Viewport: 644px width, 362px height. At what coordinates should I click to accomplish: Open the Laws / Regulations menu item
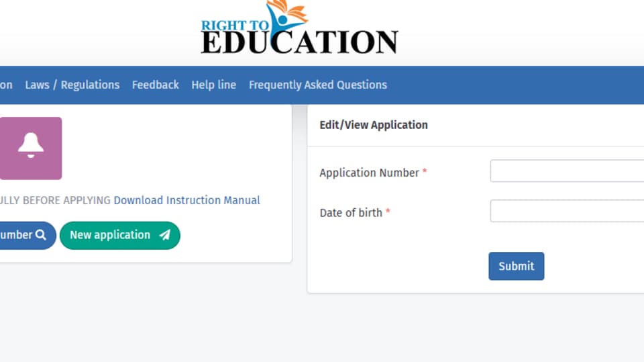click(72, 85)
